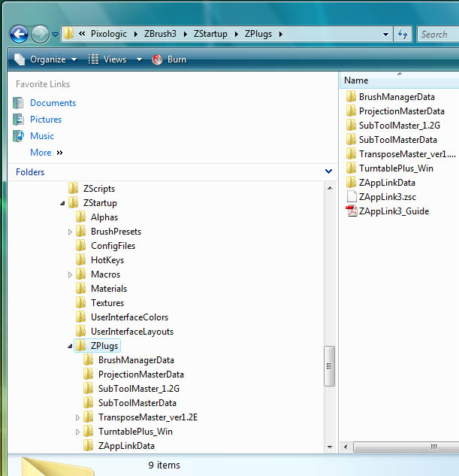Click the Folders pane header label
The image size is (459, 476).
(x=30, y=172)
